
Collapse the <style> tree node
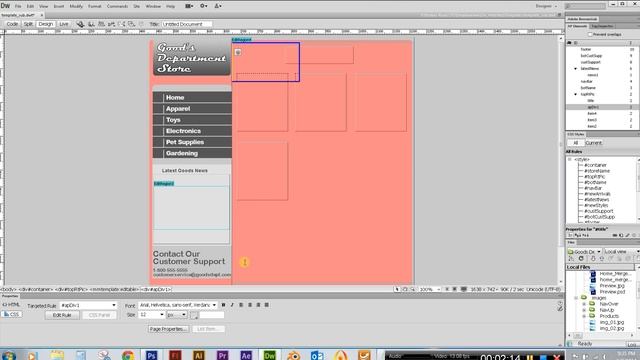[569, 160]
